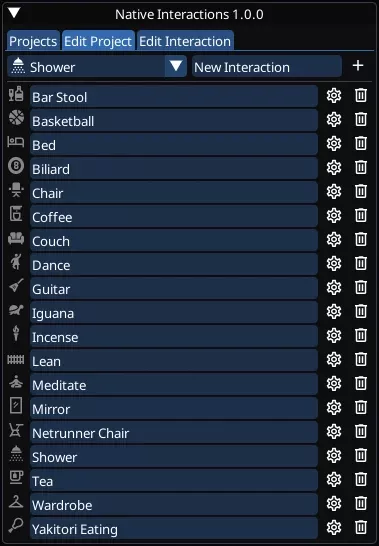Collapse the Native Interactions window triangle
This screenshot has width=379, height=546.
15,14
